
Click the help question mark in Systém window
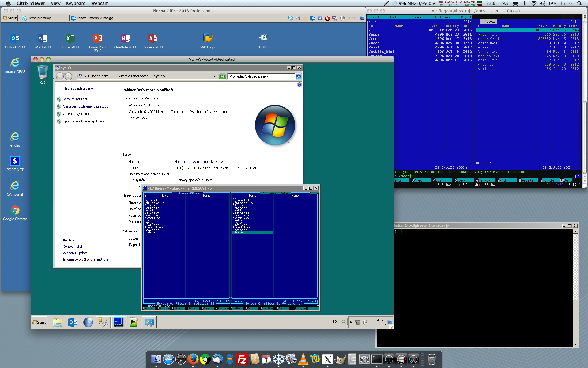pos(299,85)
